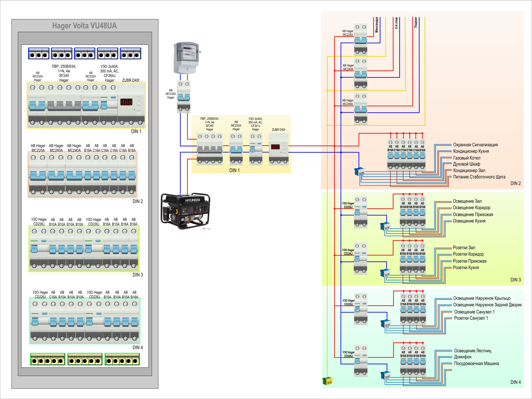Select the Розетки Прихожая label
This screenshot has width=532, height=399.
[x=470, y=261]
